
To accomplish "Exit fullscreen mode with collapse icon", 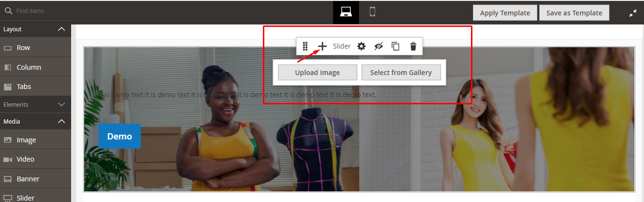I will point(632,13).
